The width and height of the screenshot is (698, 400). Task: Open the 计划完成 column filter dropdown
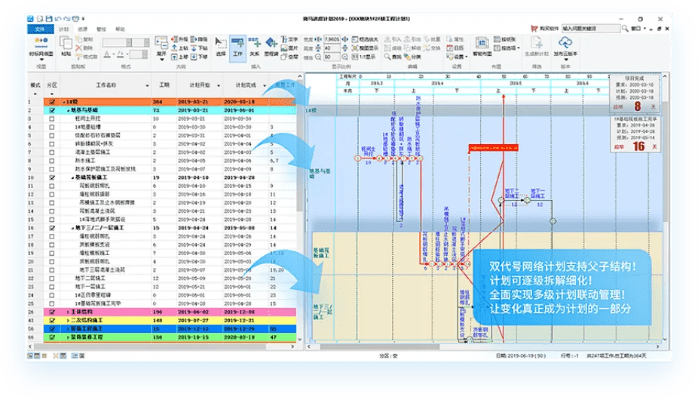coord(264,85)
